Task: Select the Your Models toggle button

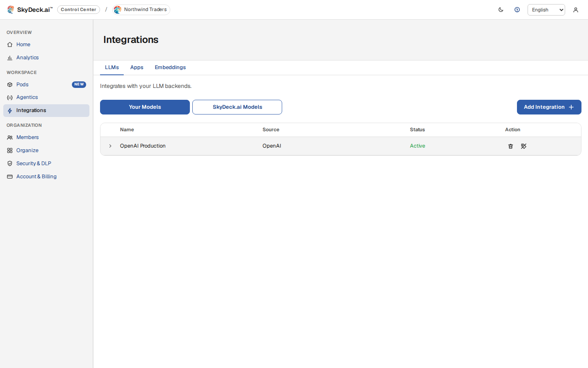Action: coord(145,107)
